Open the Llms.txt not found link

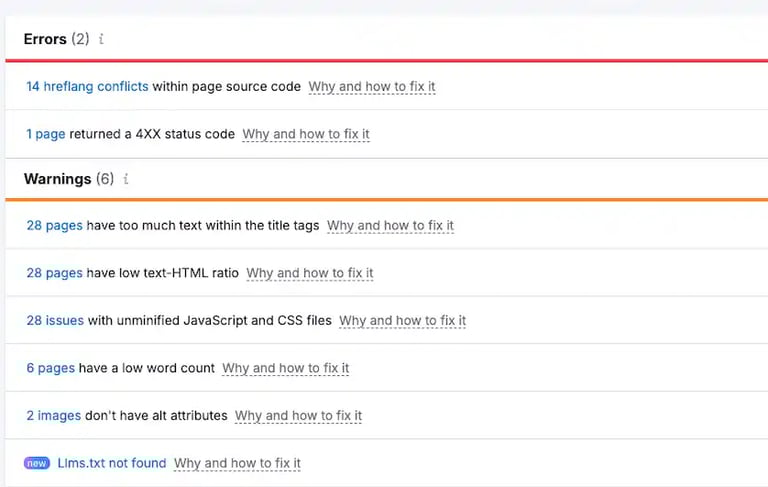click(x=112, y=463)
